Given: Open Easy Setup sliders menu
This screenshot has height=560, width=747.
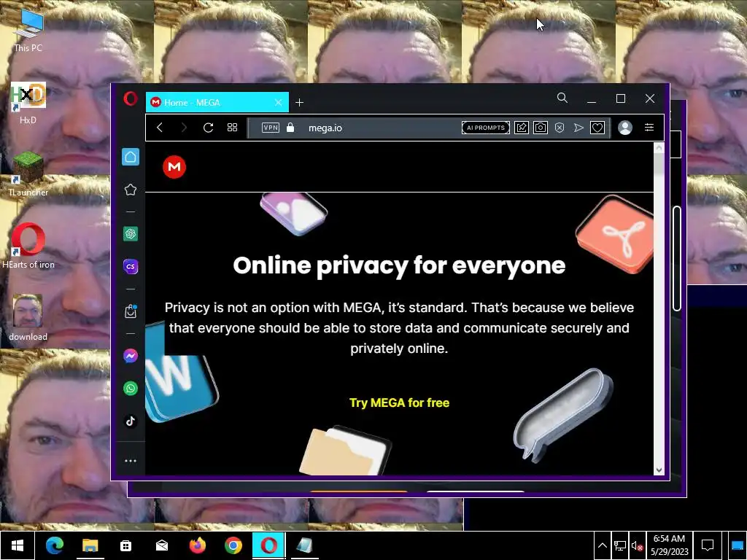Looking at the screenshot, I should 649,128.
